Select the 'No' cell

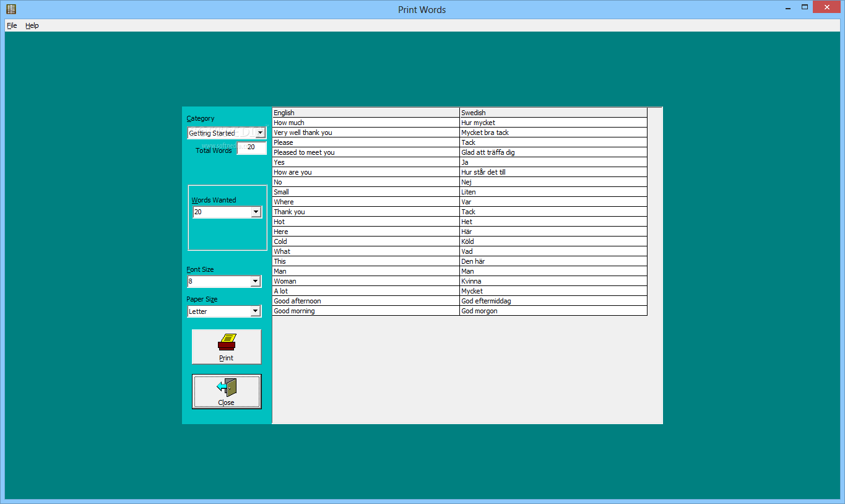[366, 182]
